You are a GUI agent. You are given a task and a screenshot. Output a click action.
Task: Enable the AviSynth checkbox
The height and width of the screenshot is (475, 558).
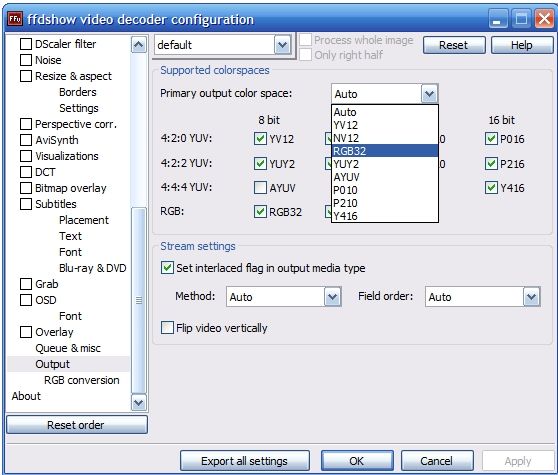(26, 140)
